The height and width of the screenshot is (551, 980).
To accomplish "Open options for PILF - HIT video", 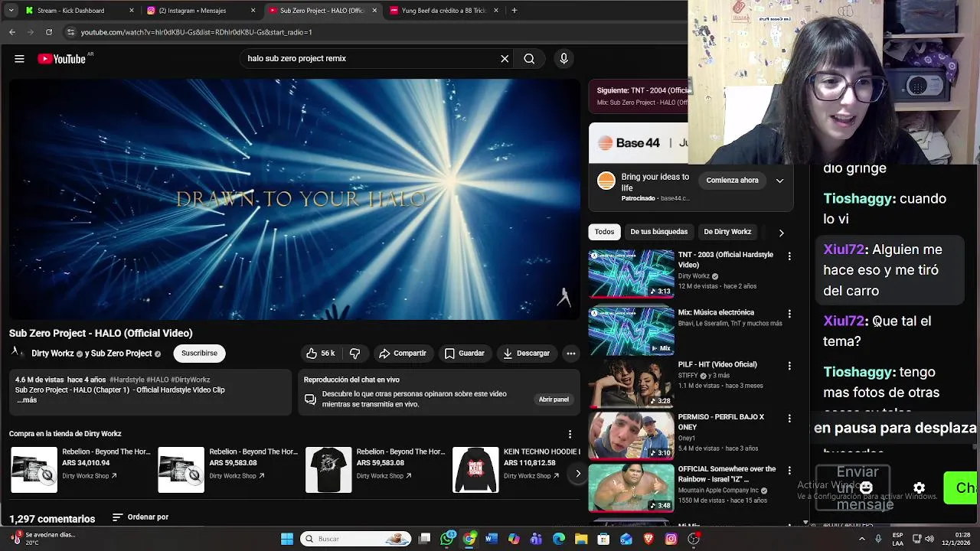I will click(x=789, y=366).
